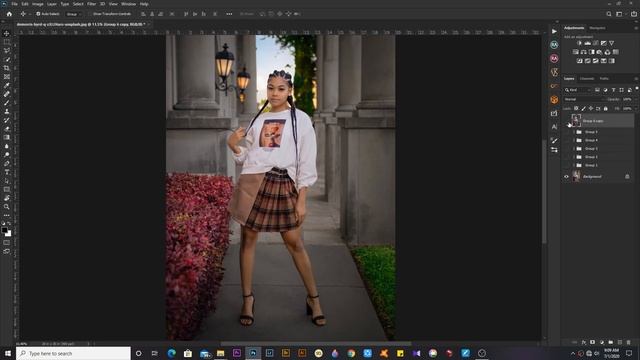This screenshot has height=360, width=640.
Task: Switch to the Paths tab
Action: (x=604, y=78)
